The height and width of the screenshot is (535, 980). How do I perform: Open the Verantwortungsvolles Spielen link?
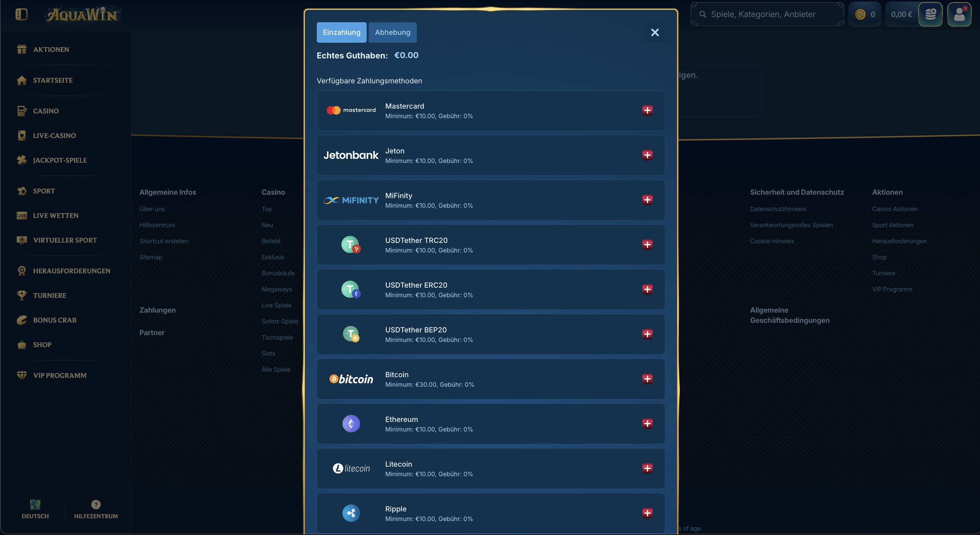(x=791, y=225)
